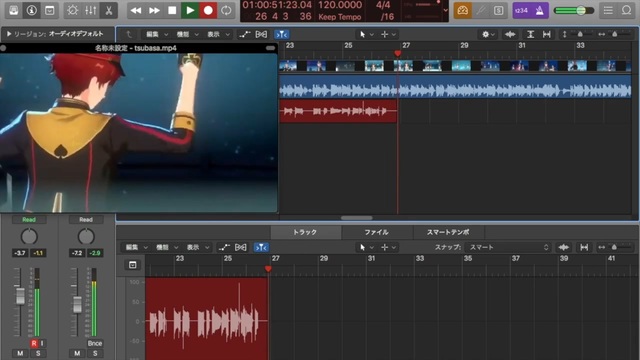The image size is (640, 360).
Task: Toggle the Metronome click button
Action: tap(540, 11)
